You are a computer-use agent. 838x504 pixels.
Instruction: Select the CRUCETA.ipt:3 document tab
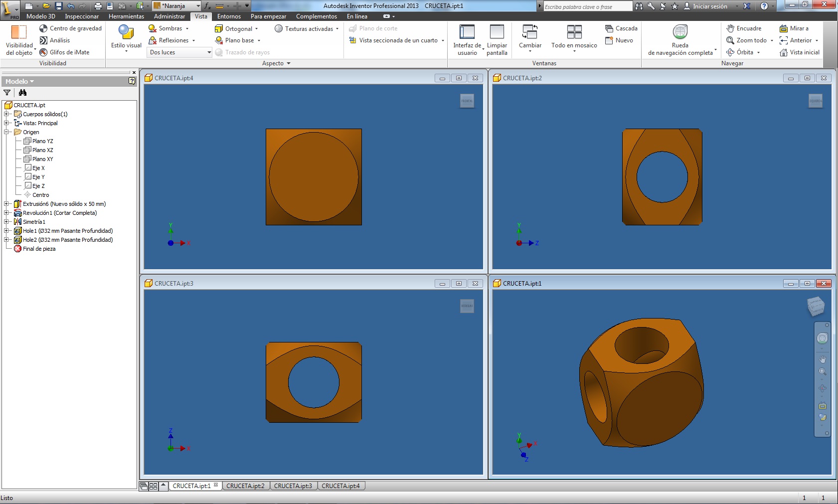(x=293, y=486)
